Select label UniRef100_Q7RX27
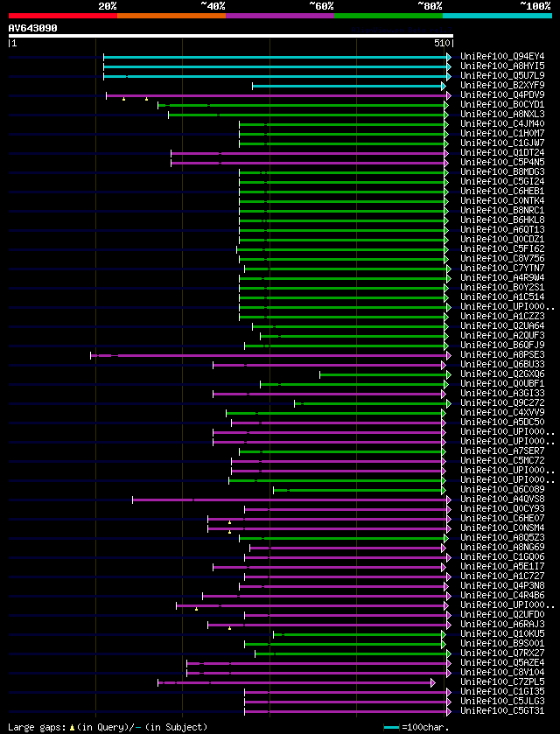The height and width of the screenshot is (734, 560). pos(502,654)
